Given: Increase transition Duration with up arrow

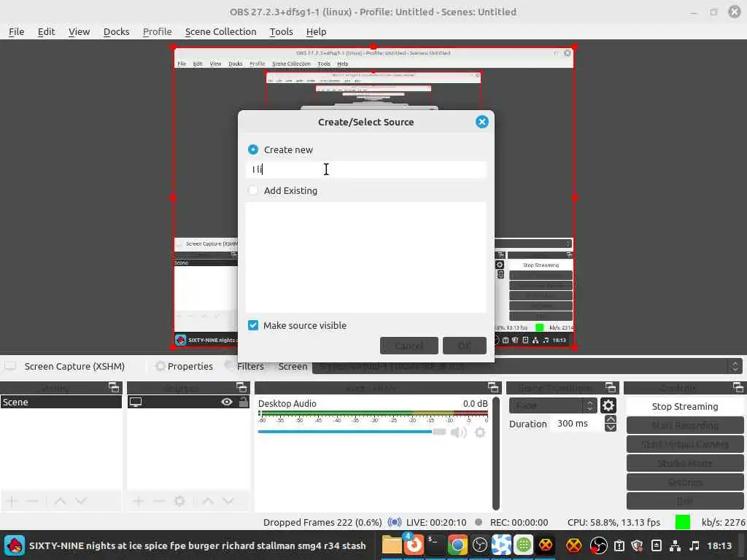Looking at the screenshot, I should 611,419.
